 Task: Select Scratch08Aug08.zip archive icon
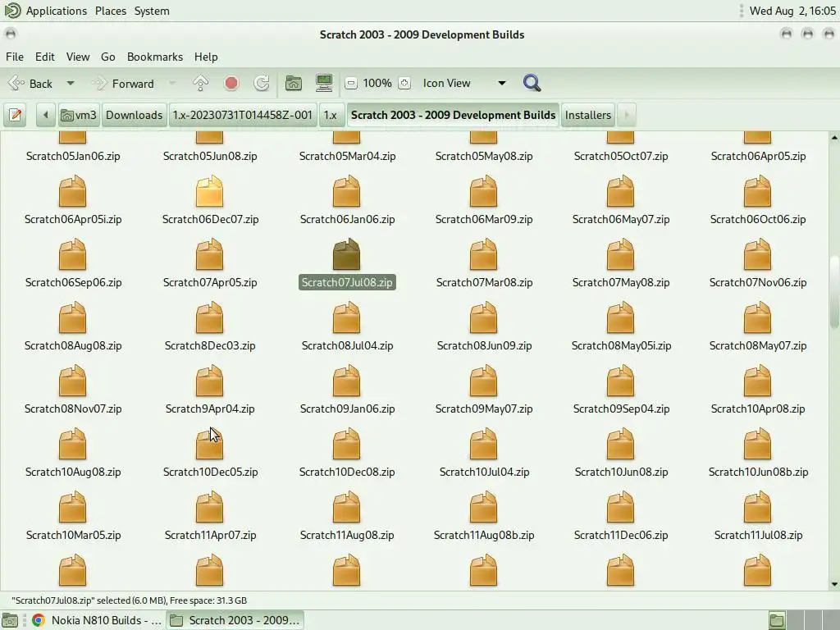point(72,317)
